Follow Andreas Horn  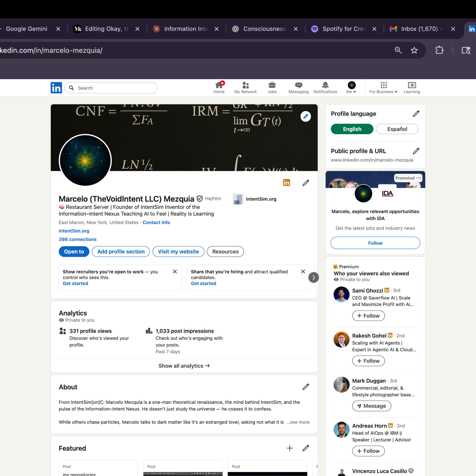368,451
